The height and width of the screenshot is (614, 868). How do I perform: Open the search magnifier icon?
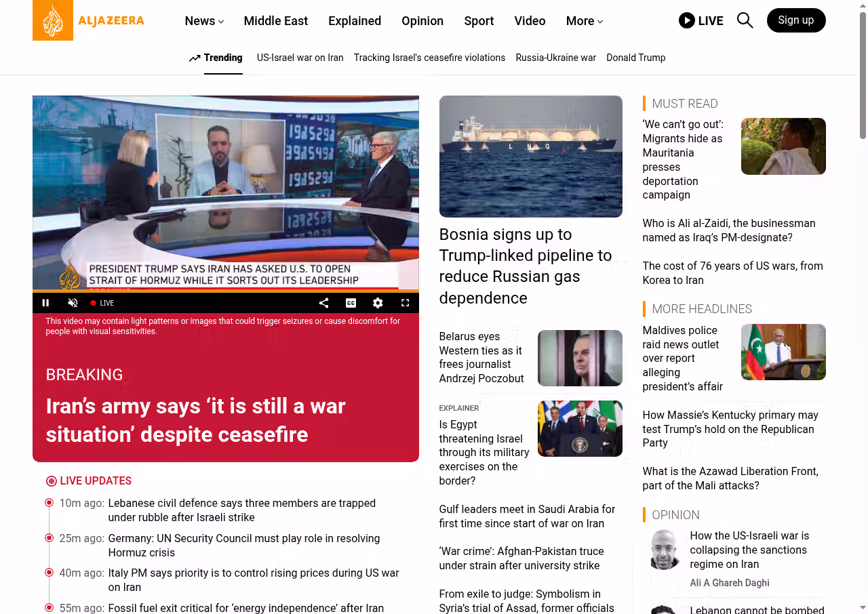point(745,20)
